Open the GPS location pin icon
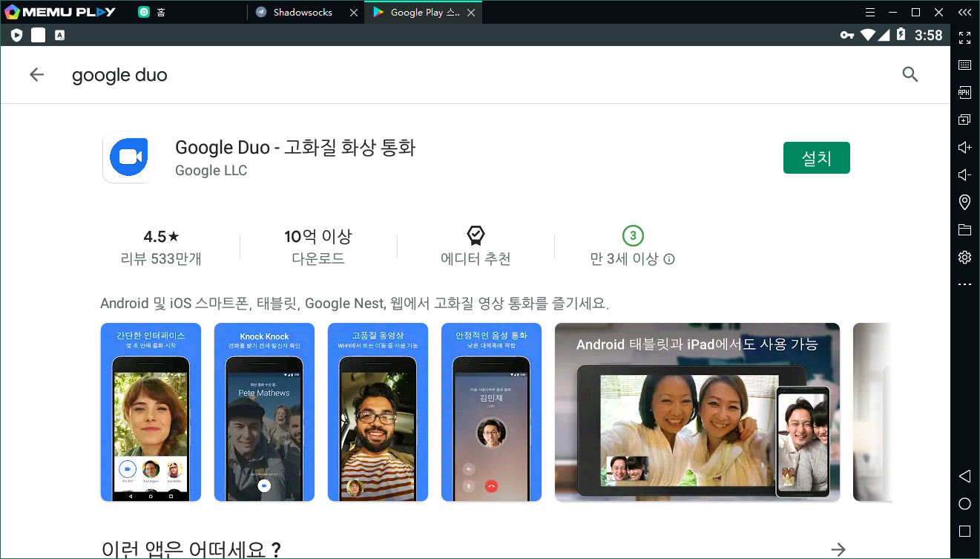Screen dimensions: 980x559 pyautogui.click(x=964, y=202)
